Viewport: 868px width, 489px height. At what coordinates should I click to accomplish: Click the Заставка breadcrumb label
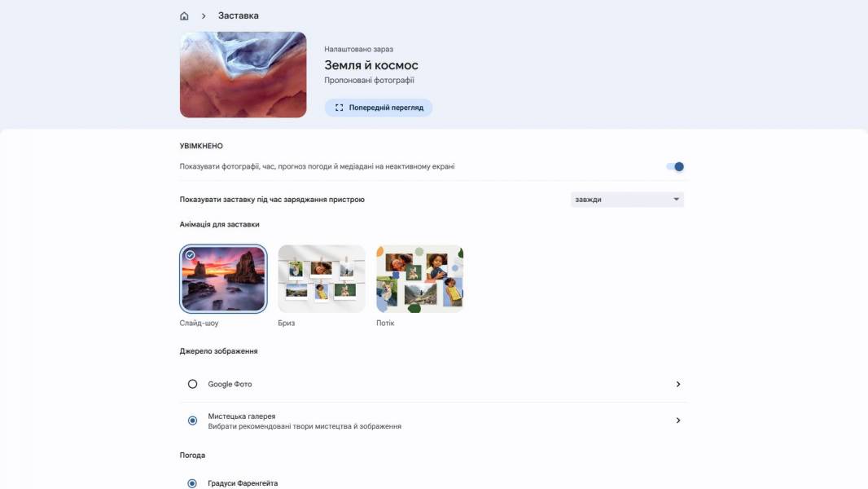coord(238,16)
